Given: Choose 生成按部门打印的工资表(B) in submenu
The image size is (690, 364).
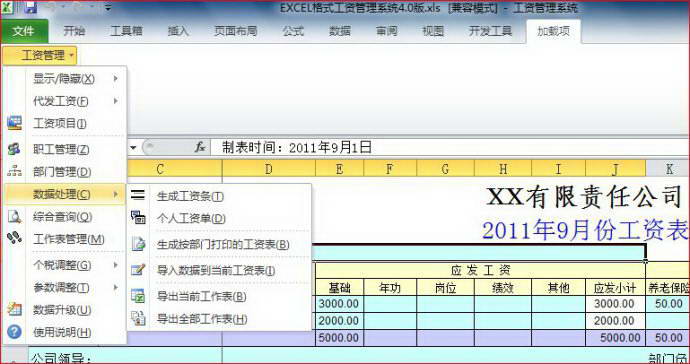Looking at the screenshot, I should point(219,244).
